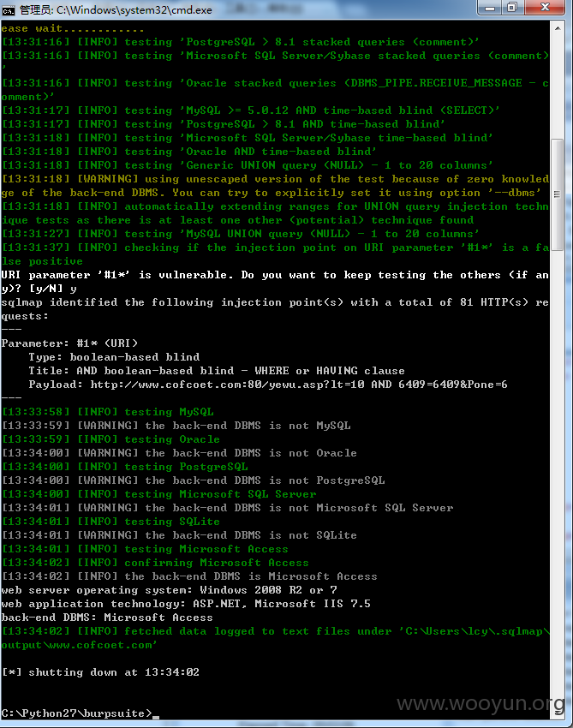
Task: Click 'checking if the injection point' line
Action: point(275,254)
